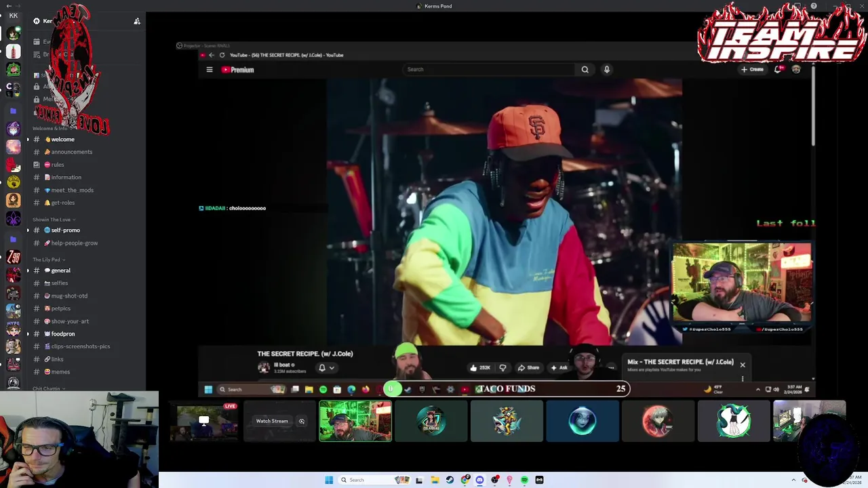This screenshot has height=488, width=868.
Task: Show hidden system tray icons chevron
Action: click(x=793, y=480)
